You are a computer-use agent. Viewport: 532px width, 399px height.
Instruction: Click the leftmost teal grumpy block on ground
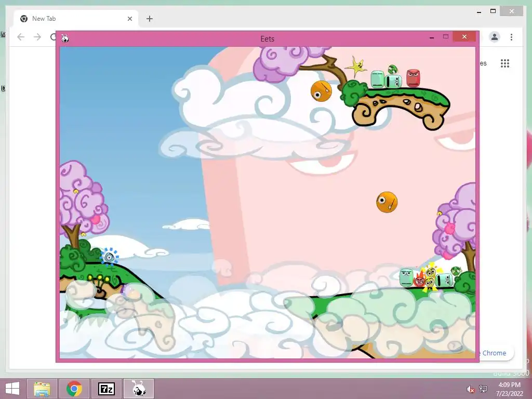[406, 277]
